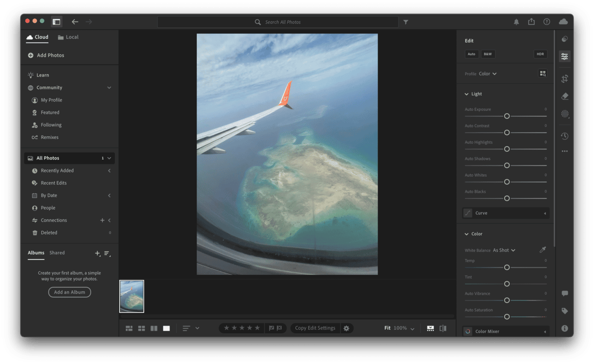Switch to Compare view
Viewport: 594px width, 364px height.
(x=154, y=328)
